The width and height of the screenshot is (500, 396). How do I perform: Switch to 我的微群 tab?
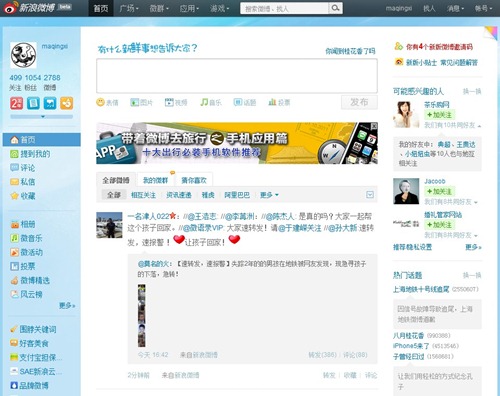(155, 180)
